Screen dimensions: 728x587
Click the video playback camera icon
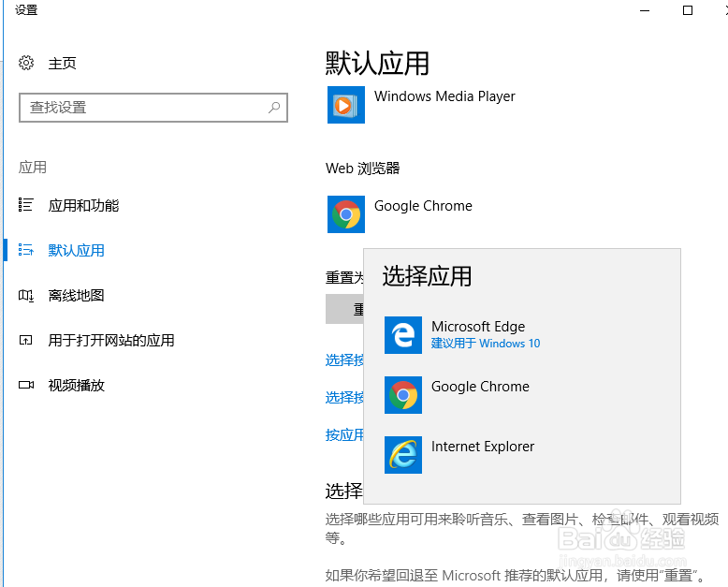26,385
